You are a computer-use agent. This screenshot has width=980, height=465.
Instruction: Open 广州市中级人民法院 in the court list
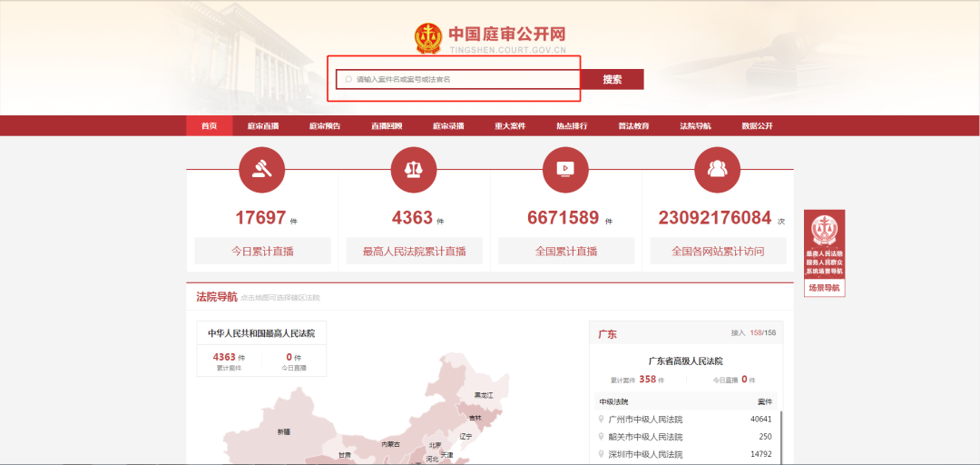646,420
